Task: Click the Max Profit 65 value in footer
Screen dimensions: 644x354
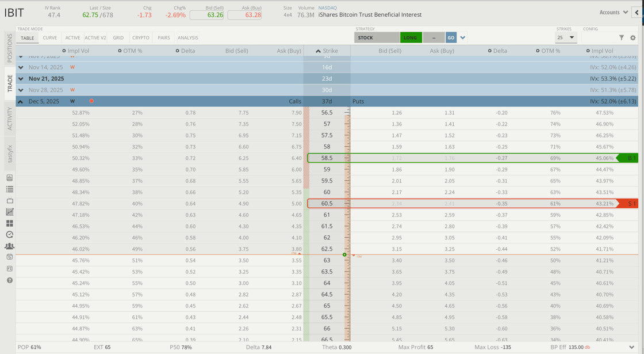Action: click(x=430, y=348)
